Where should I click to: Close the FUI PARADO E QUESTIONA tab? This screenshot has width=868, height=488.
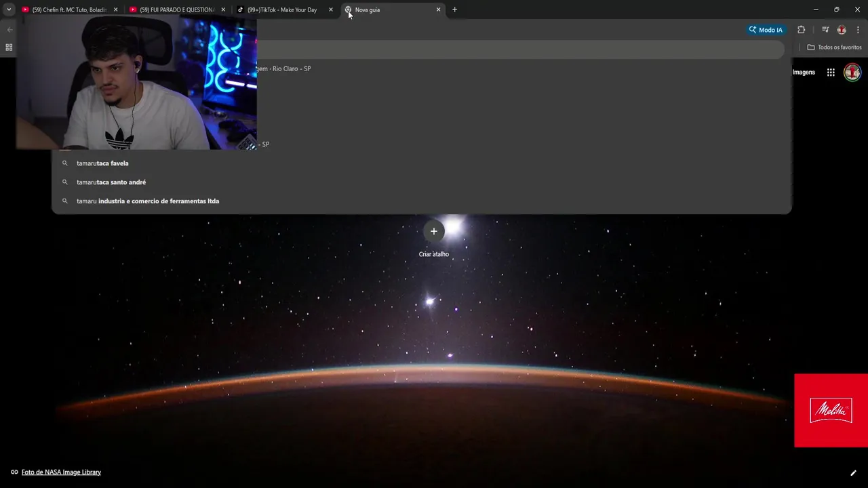point(223,9)
